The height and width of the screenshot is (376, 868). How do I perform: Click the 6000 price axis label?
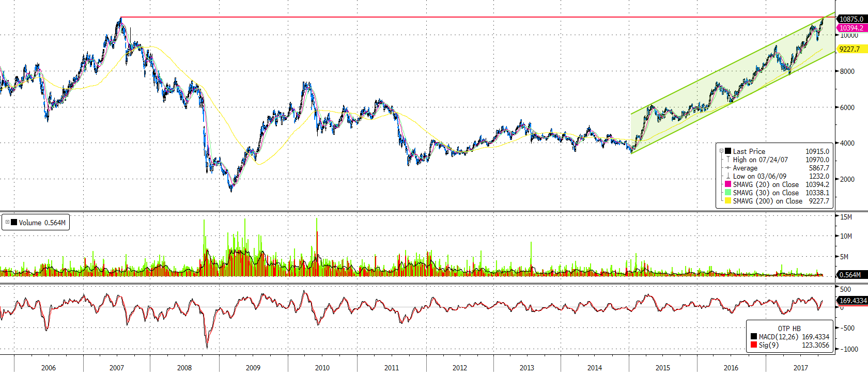(x=847, y=107)
